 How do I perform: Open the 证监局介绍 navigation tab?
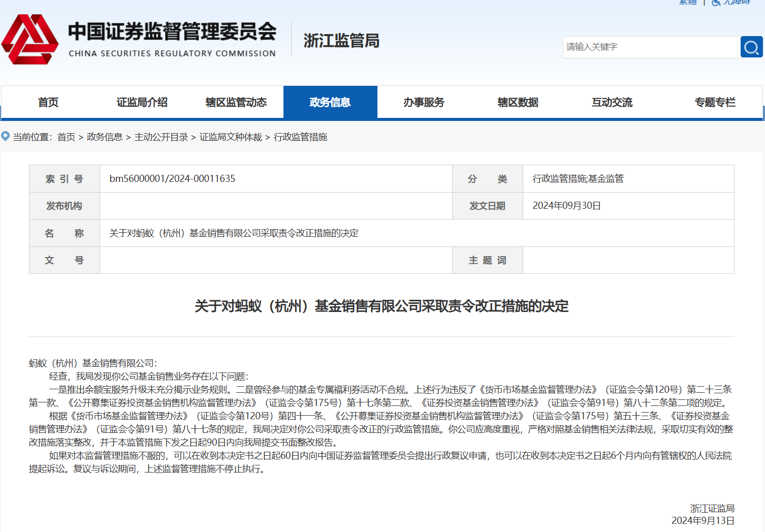(142, 102)
